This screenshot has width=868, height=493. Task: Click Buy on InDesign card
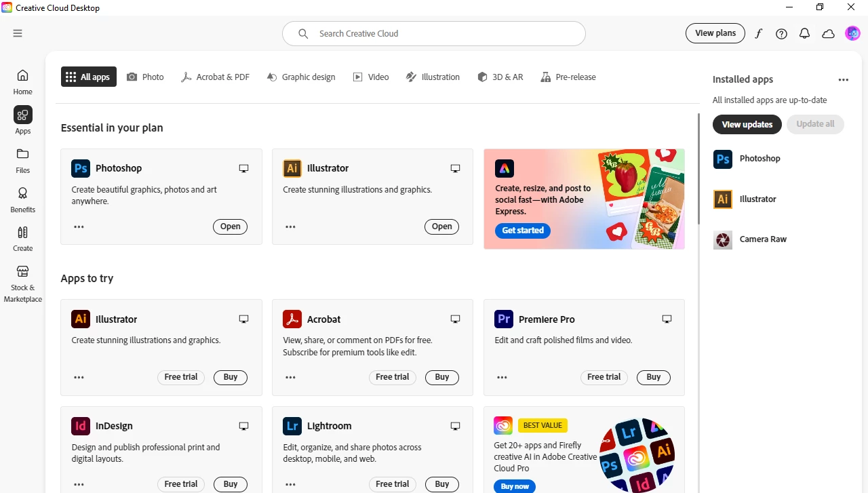coord(231,484)
